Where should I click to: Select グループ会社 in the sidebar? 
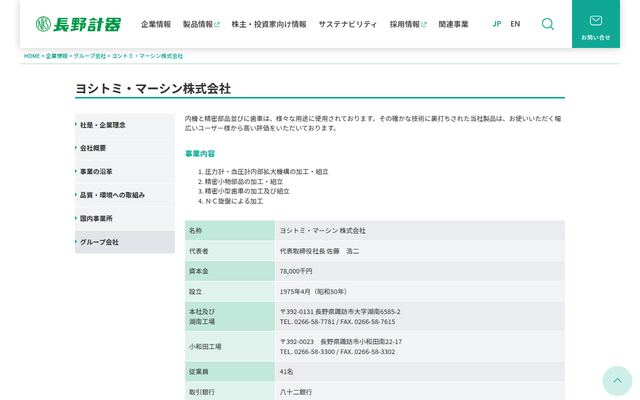click(125, 242)
